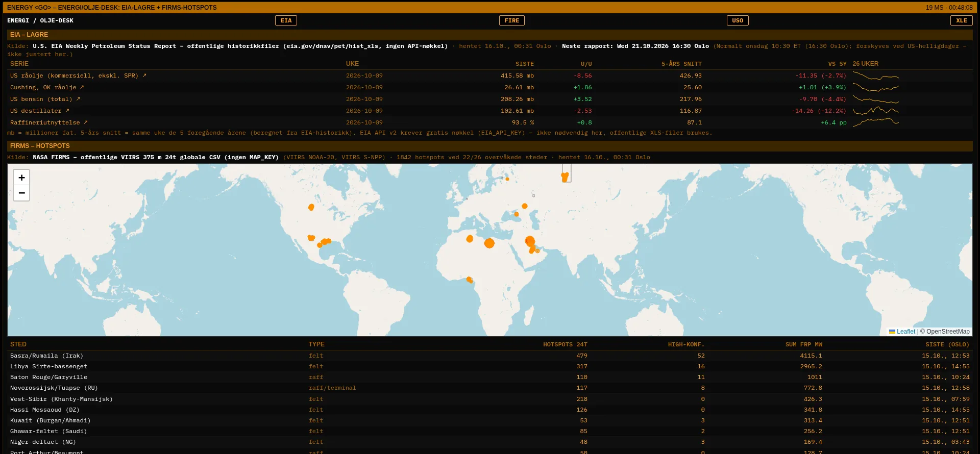Sort table by SERIE column header
Screen dimensions: 980x454
pyautogui.click(x=19, y=64)
